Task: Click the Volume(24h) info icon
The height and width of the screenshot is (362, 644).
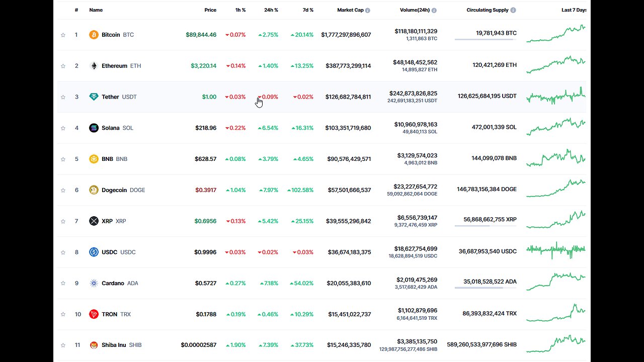Action: 434,10
